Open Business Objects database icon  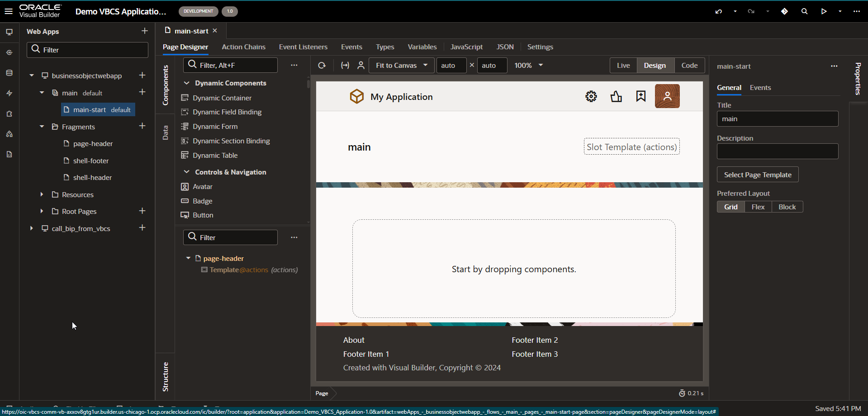[9, 73]
